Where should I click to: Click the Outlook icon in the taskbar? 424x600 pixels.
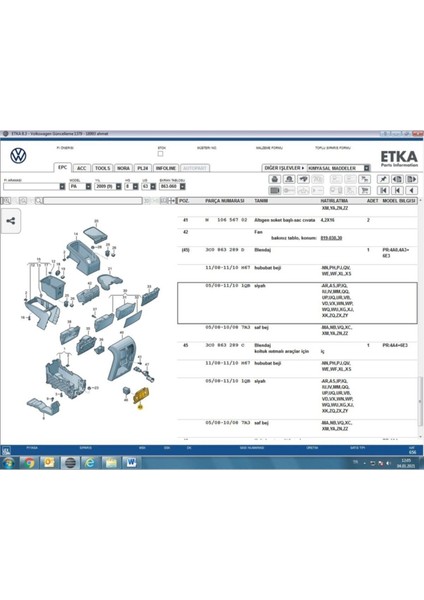coord(49,463)
